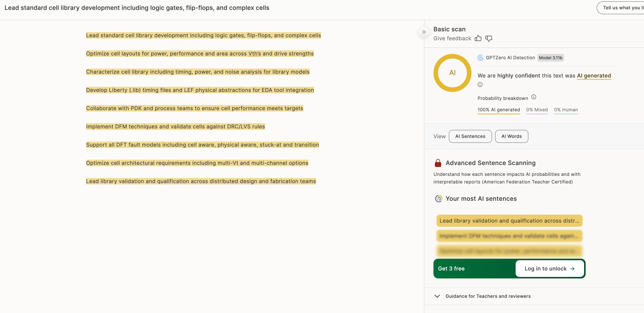This screenshot has width=644, height=313.
Task: Click chevron next to Guidance for Teachers
Action: pos(437,296)
